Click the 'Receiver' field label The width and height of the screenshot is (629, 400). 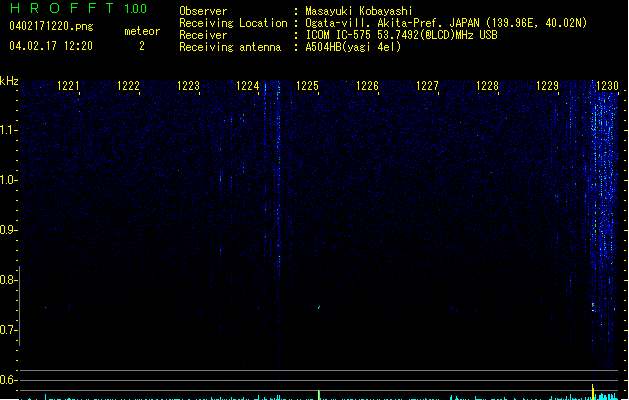[203, 35]
